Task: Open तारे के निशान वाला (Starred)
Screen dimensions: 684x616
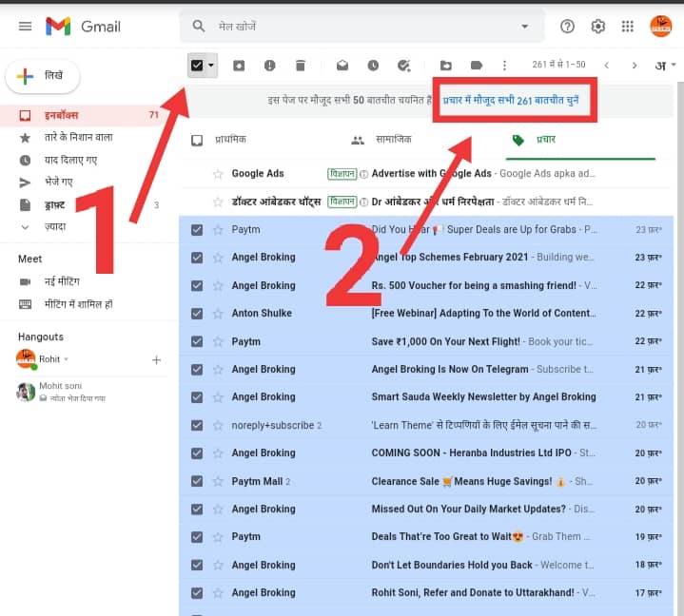Action: [x=79, y=137]
